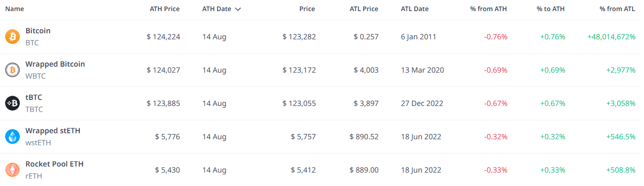Screen dimensions: 644x186
Task: Open the tBTC coin name link
Action: coord(34,98)
